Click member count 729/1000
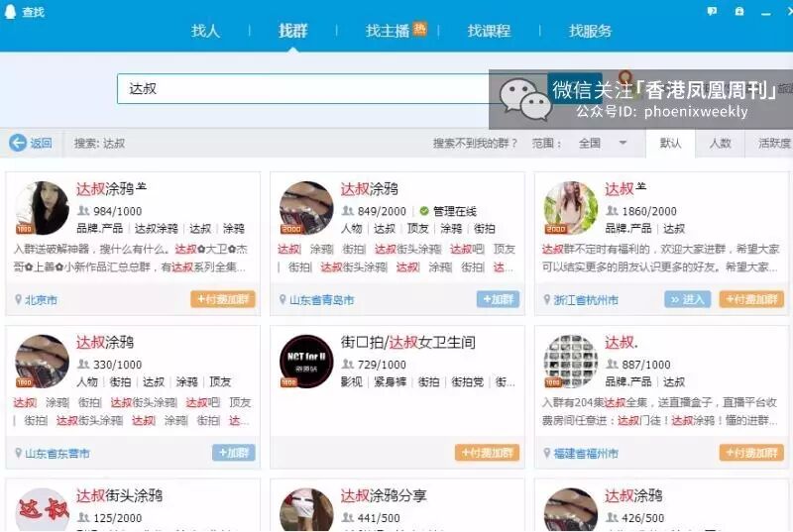The image size is (793, 532). click(x=382, y=365)
